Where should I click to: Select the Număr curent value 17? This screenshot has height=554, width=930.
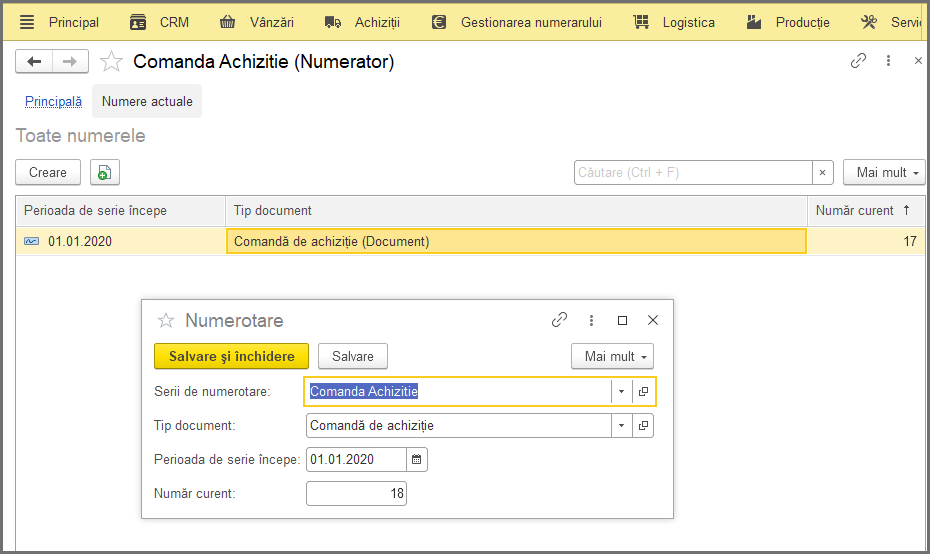pyautogui.click(x=865, y=241)
